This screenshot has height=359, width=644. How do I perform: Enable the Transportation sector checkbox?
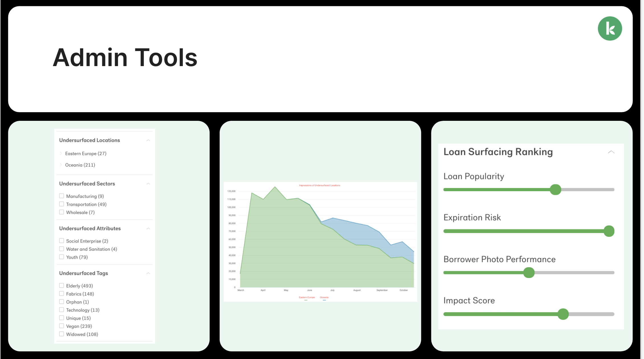pos(61,204)
